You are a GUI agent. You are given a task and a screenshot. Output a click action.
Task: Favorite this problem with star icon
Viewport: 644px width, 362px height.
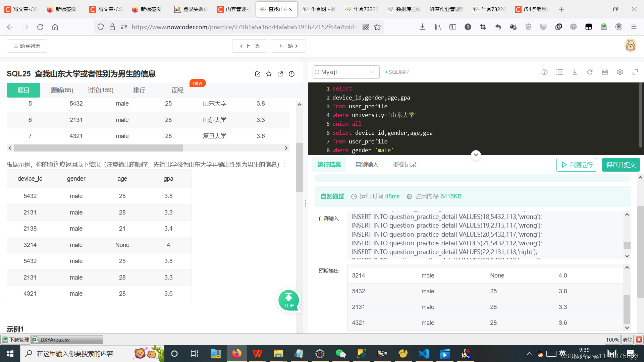pyautogui.click(x=269, y=74)
